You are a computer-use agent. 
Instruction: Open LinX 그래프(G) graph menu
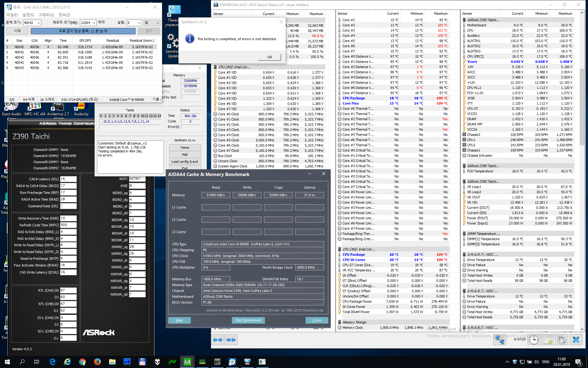46,15
